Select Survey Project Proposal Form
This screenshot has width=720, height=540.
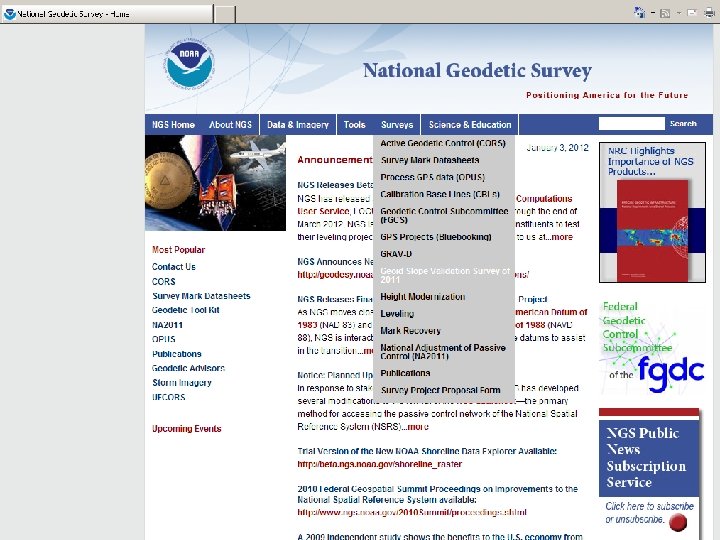click(440, 390)
